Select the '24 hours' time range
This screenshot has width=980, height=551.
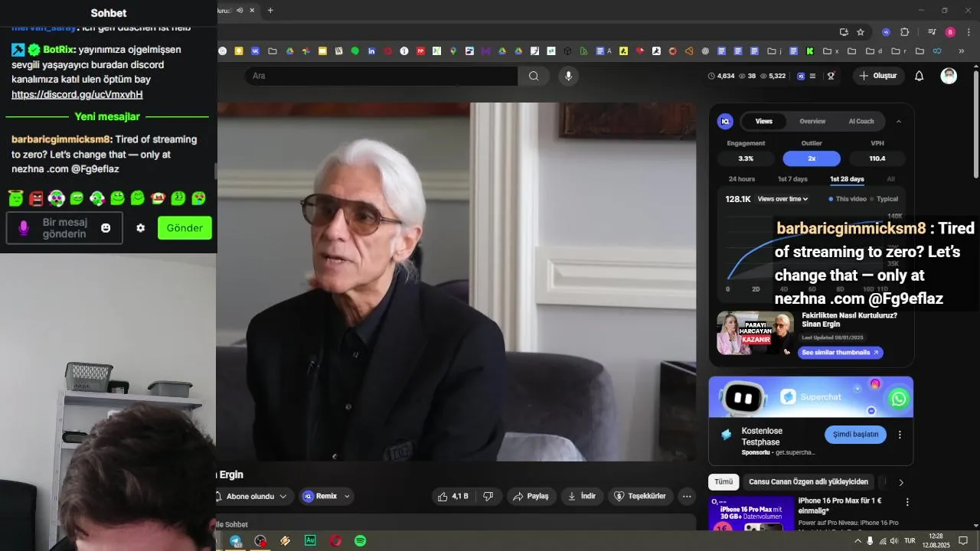(x=741, y=179)
